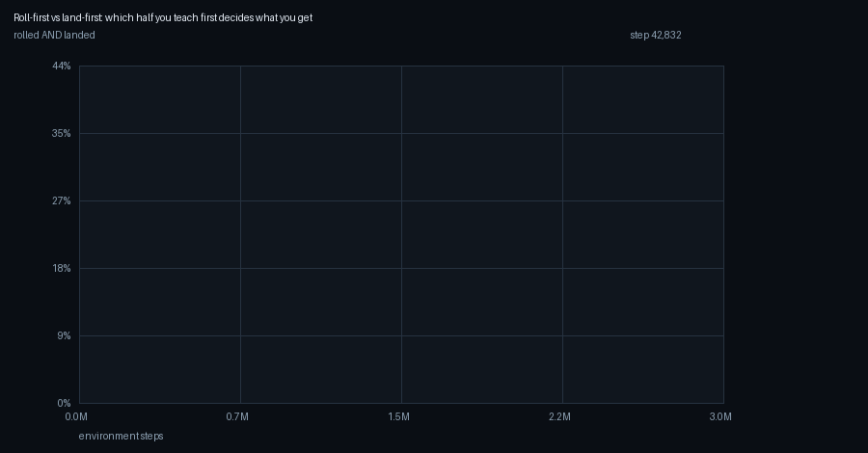868x453 pixels.
Task: Click the chart title about roll-first vs land-first
Action: coord(163,17)
